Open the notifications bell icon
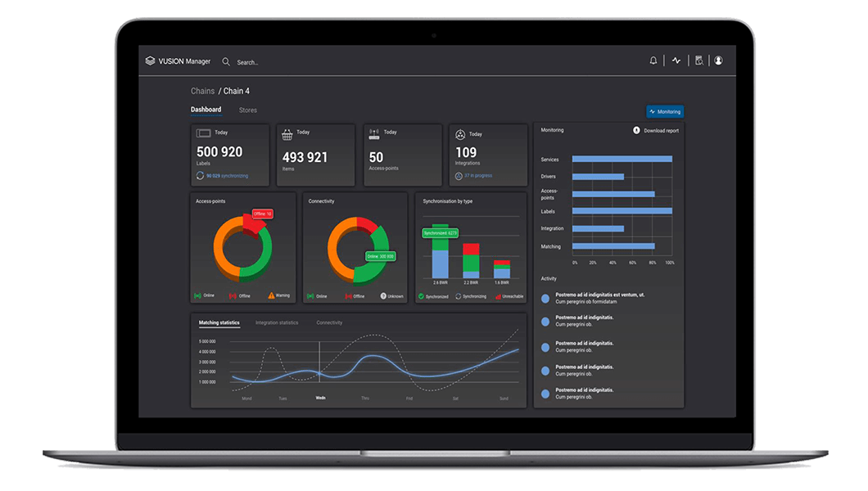This screenshot has height=491, width=868. coord(653,60)
